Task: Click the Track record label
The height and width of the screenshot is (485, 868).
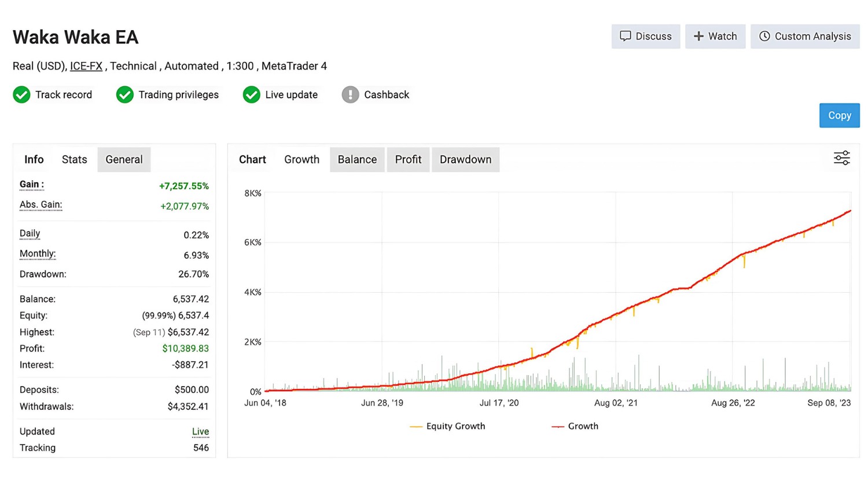Action: tap(64, 94)
